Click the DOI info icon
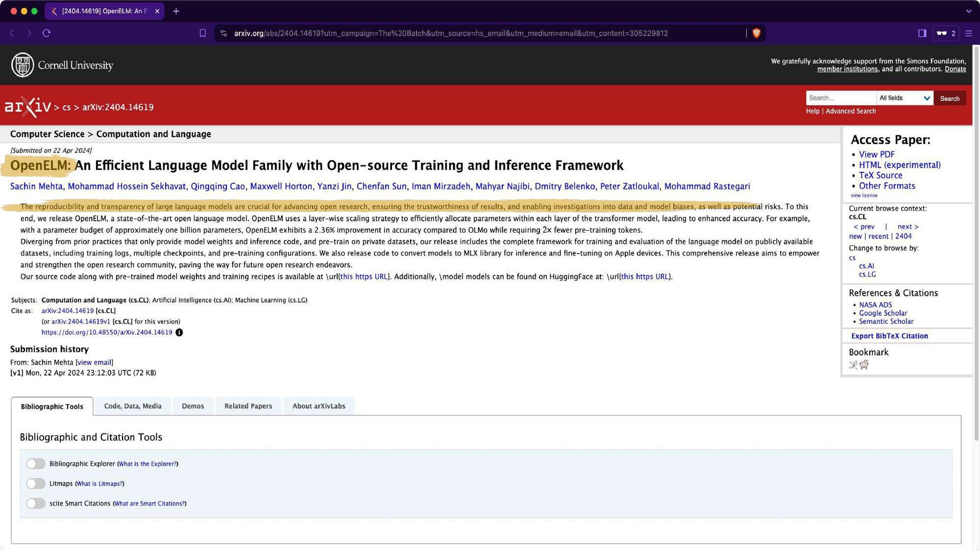Screen dimensions: 980x551 click(179, 332)
